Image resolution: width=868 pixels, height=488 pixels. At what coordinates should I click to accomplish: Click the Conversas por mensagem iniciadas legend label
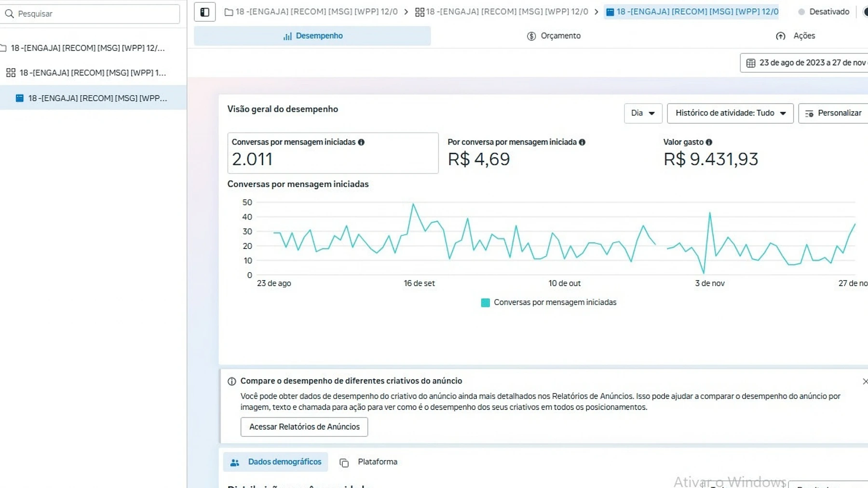[555, 303]
